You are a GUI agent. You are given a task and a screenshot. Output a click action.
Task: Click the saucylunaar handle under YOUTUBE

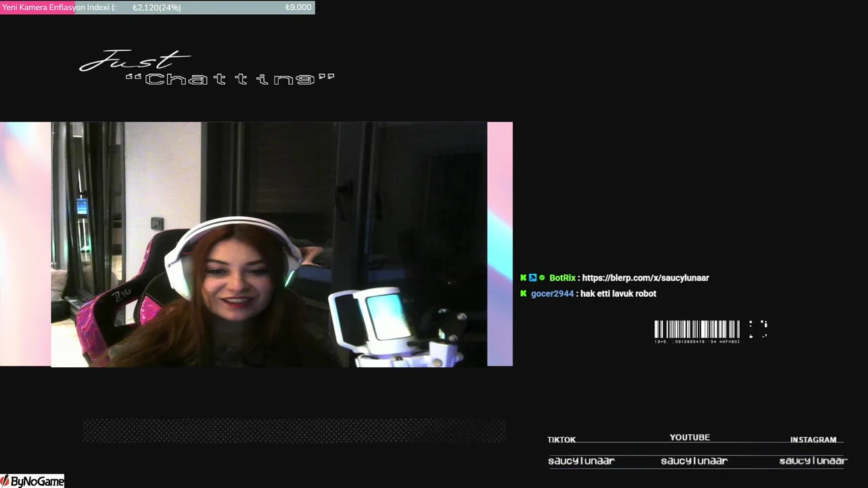pyautogui.click(x=694, y=461)
